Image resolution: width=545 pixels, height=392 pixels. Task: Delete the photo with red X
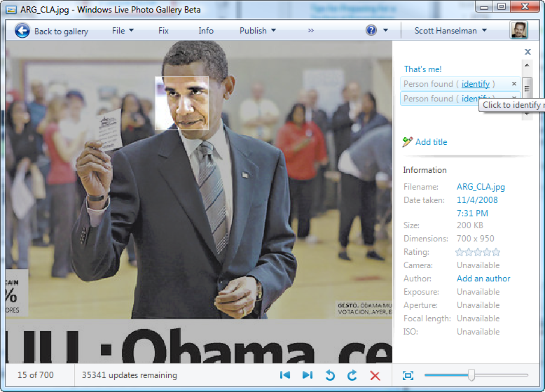click(x=375, y=375)
